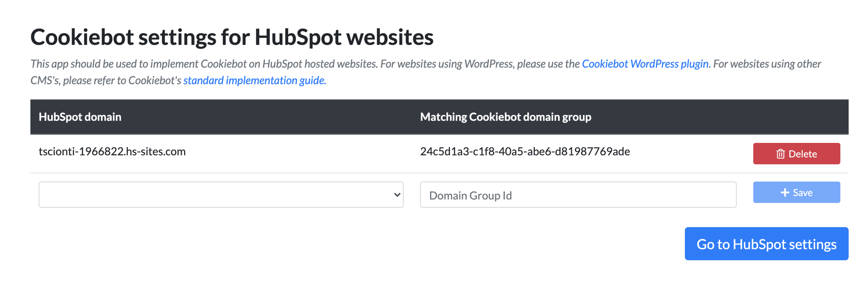
Task: Click the tscionti-1966822.hs-sites.com domain entry
Action: (112, 151)
